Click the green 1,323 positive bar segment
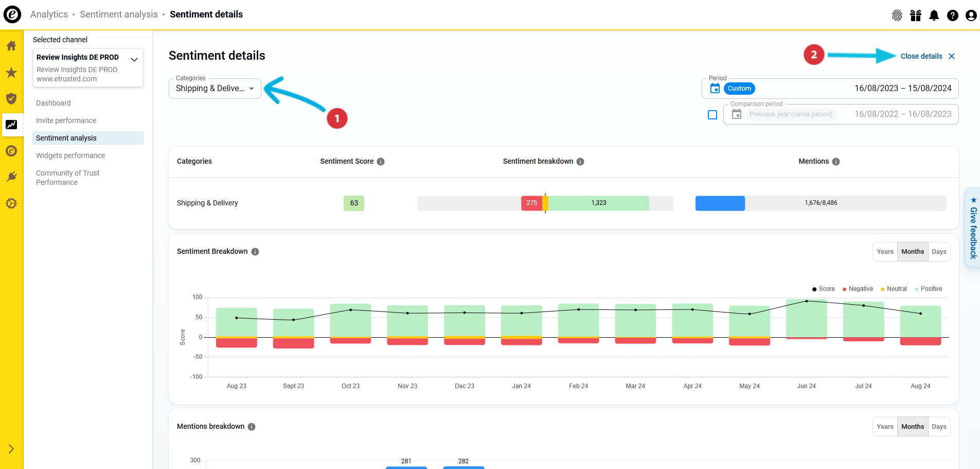 click(x=598, y=203)
